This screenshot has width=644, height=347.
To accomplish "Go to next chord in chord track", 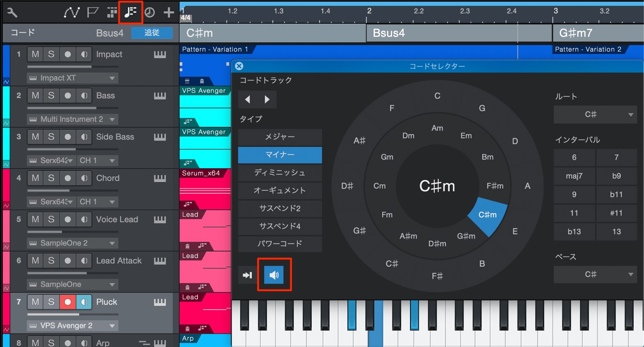I will [x=267, y=99].
